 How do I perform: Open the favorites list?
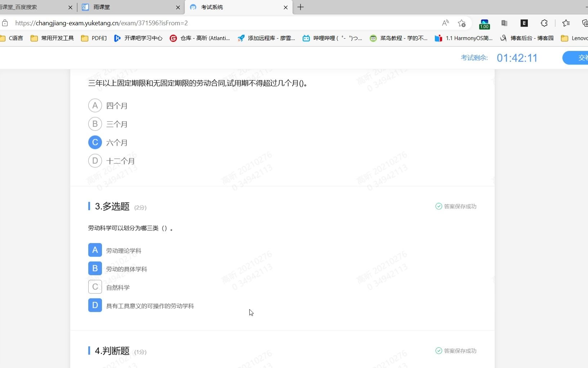(566, 23)
